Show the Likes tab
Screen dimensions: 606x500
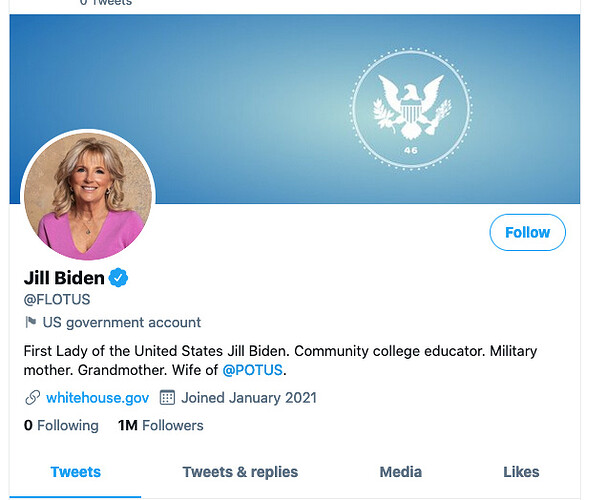[521, 472]
